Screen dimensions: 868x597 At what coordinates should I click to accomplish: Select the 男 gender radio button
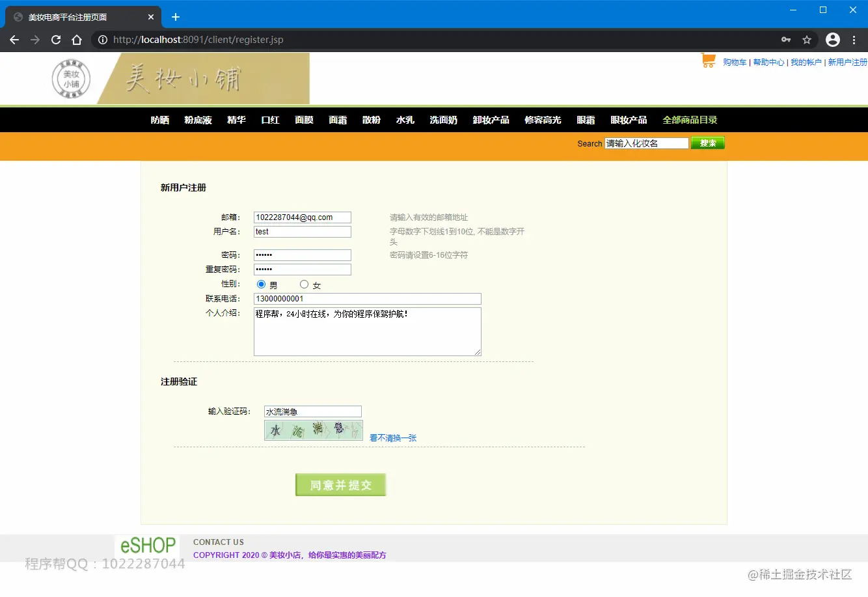point(262,285)
